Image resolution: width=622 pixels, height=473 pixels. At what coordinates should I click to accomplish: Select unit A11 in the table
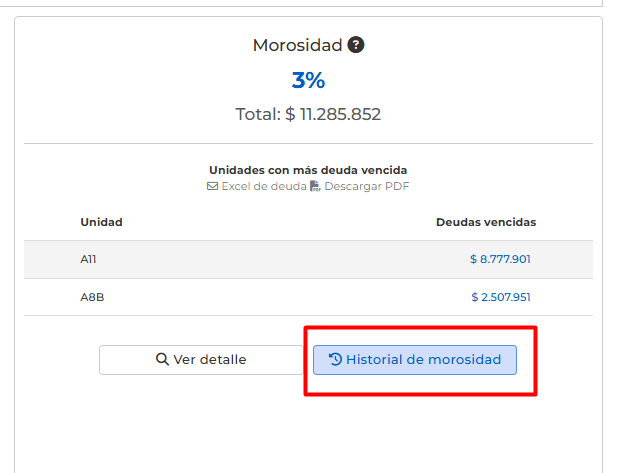pos(88,259)
